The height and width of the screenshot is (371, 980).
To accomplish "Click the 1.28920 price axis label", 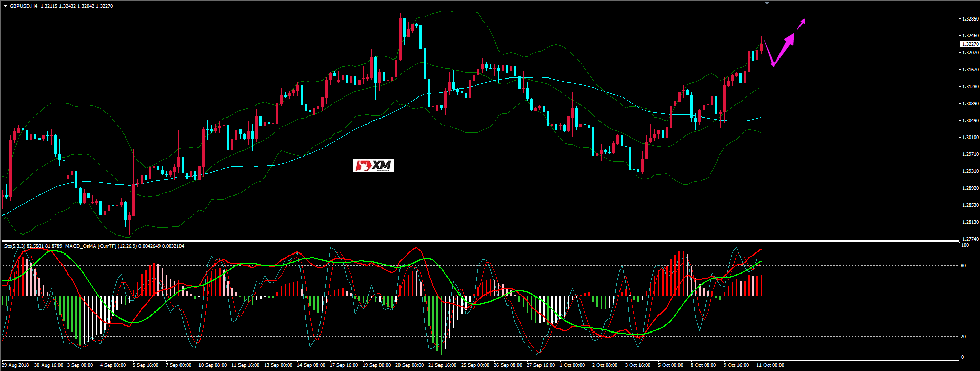I will click(970, 188).
